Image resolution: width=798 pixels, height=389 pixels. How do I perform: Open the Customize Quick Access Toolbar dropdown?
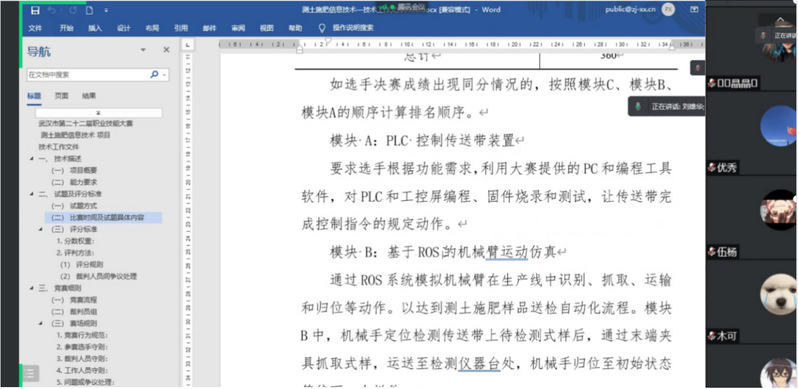[106, 10]
